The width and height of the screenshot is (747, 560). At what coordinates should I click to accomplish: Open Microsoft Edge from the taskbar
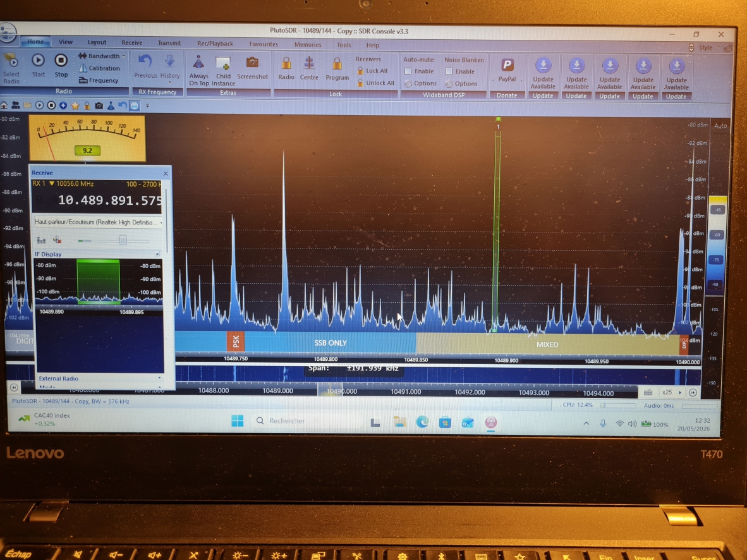point(422,422)
